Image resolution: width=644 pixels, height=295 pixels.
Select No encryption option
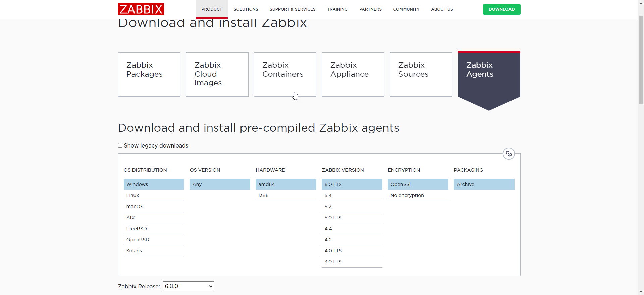pos(418,195)
